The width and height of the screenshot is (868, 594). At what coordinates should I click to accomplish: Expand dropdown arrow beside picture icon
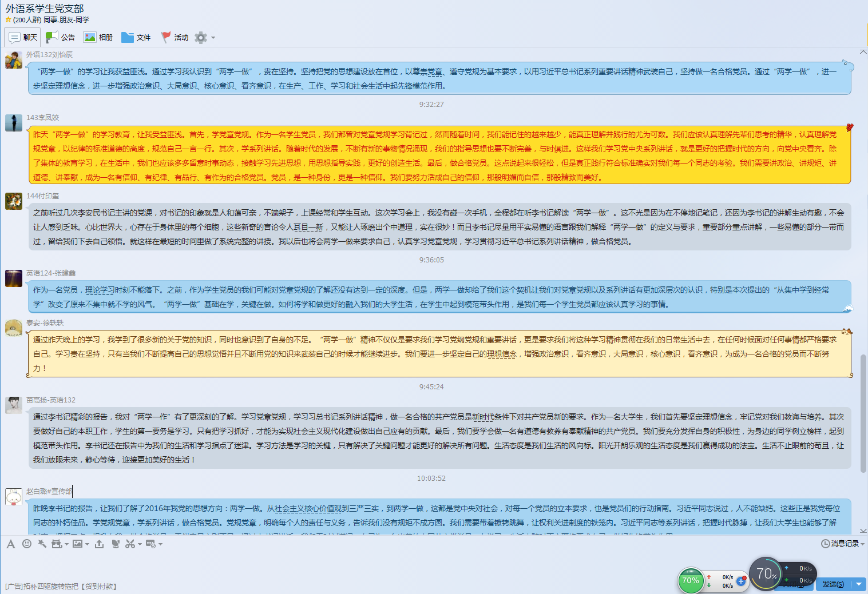point(87,544)
